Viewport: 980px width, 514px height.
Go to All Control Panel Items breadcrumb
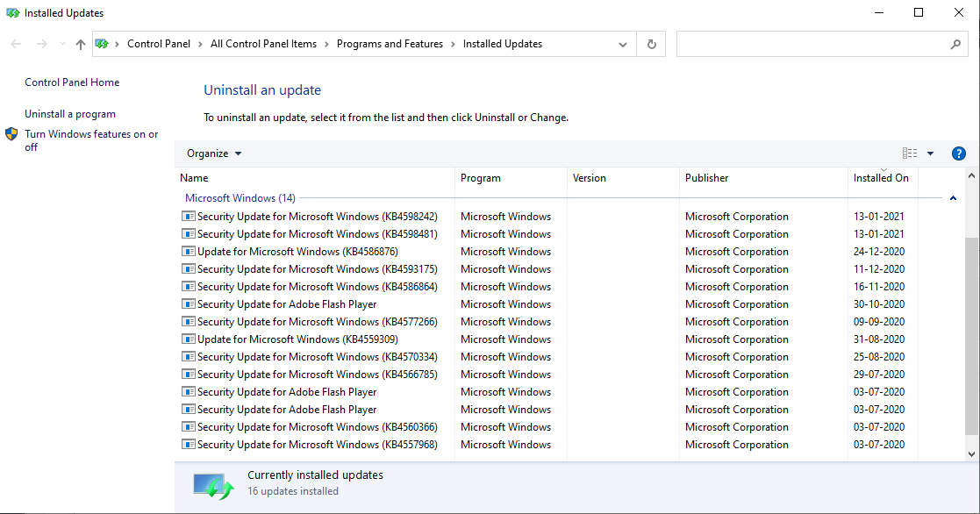[264, 44]
